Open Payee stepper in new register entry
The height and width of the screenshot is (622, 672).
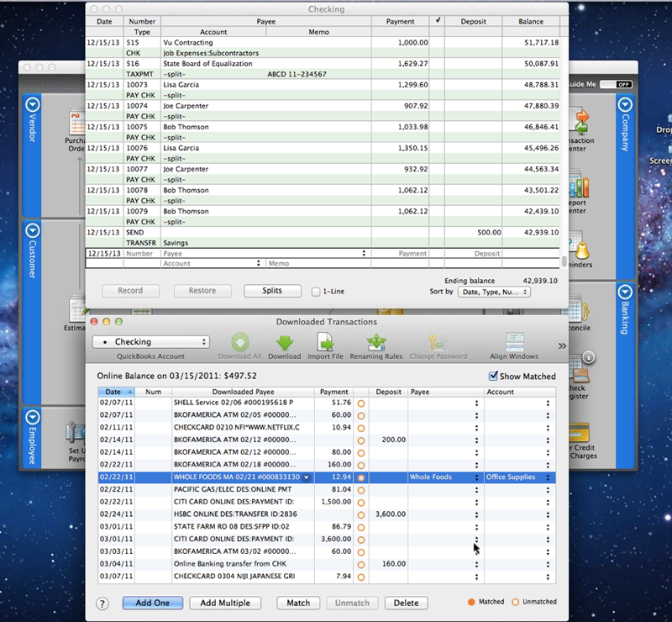pos(364,253)
